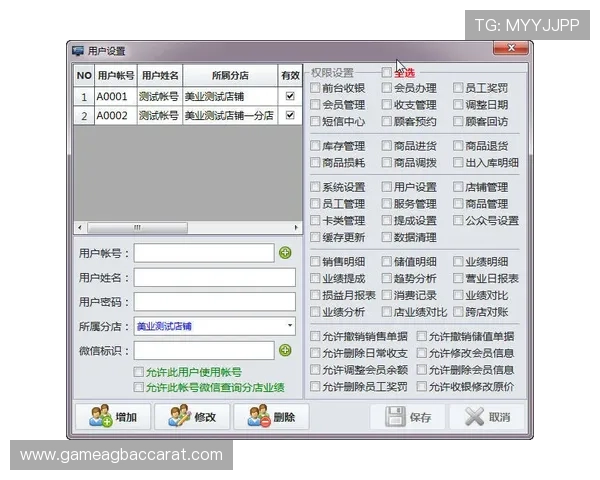
Task: Focus the 用户姓名 input field
Action: [x=215, y=278]
